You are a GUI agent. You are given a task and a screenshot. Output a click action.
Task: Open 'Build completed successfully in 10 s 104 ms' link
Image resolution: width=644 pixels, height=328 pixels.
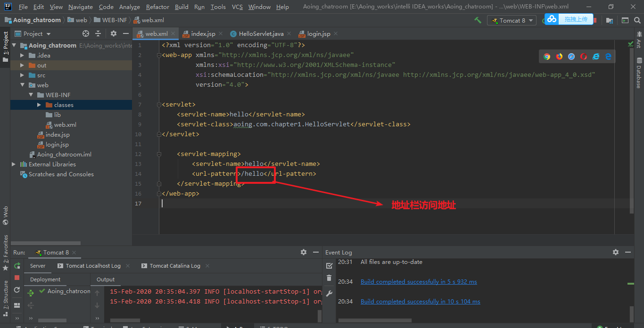(421, 302)
